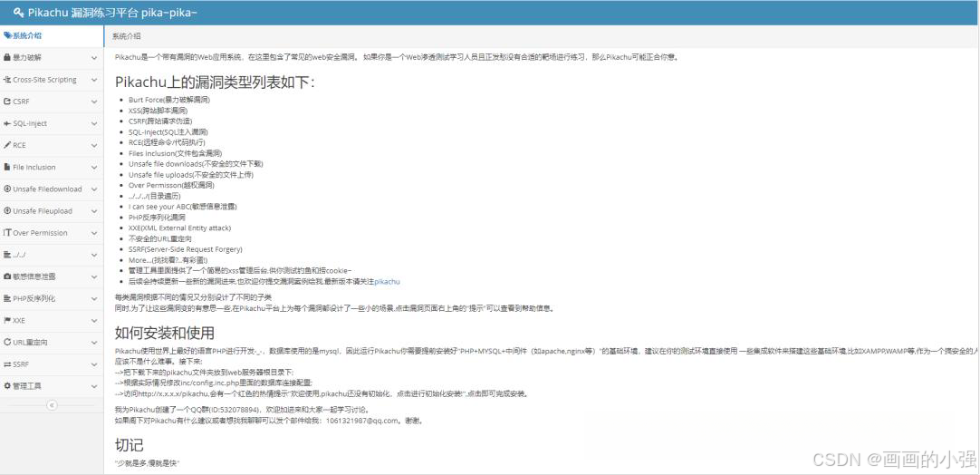The width and height of the screenshot is (980, 475).
Task: Open PHP反序列化 menu item
Action: (x=52, y=298)
